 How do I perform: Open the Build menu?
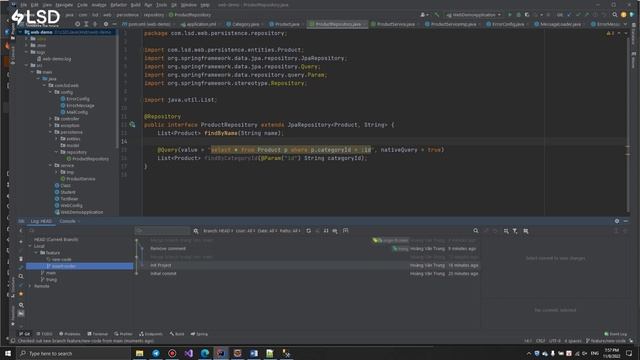point(136,5)
